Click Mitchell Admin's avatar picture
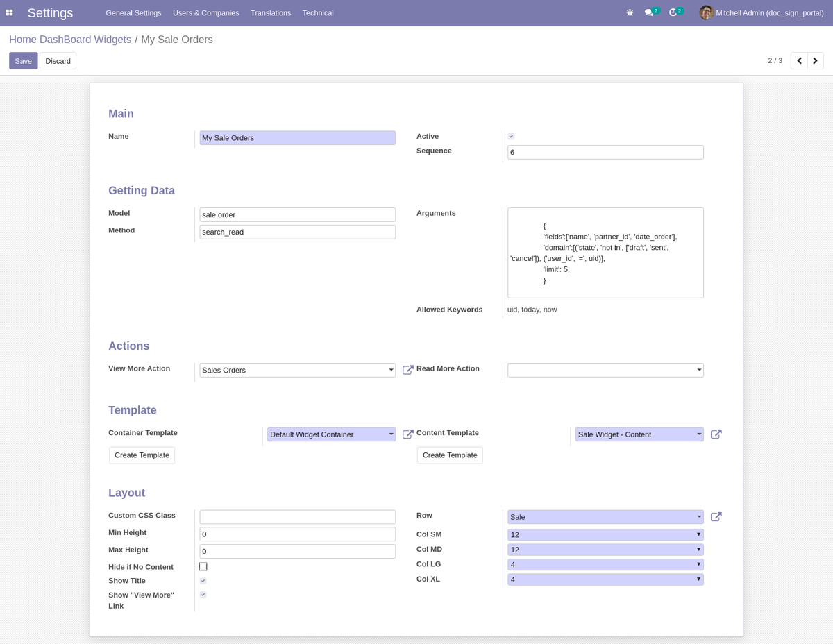This screenshot has width=833, height=644. coord(706,12)
